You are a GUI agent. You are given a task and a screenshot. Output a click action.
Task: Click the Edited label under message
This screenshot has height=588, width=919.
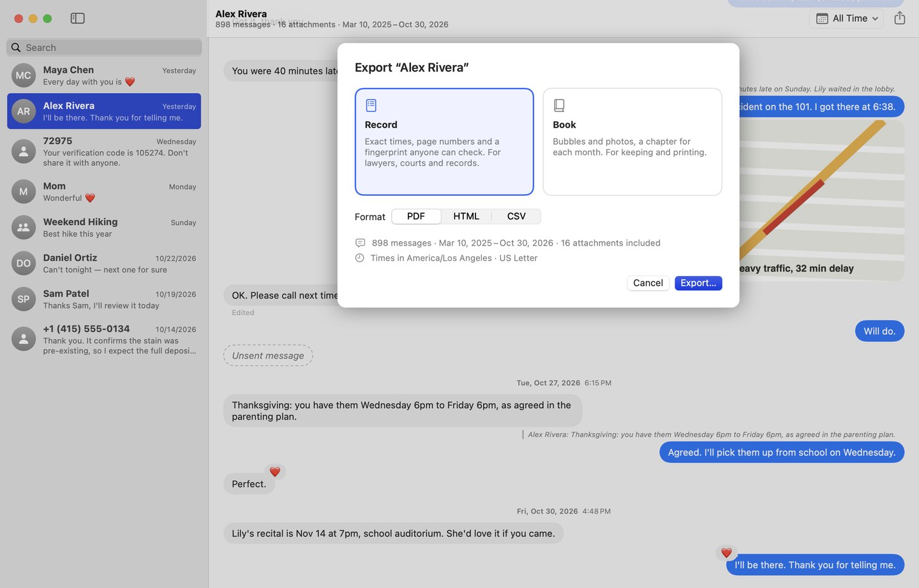coord(243,312)
